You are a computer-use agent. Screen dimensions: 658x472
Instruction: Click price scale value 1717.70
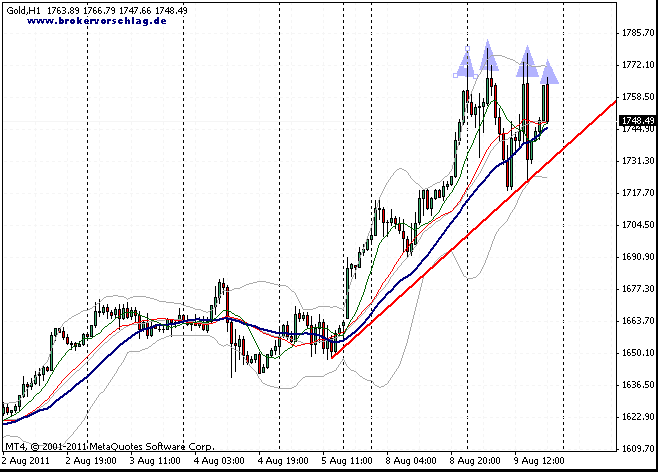pyautogui.click(x=638, y=193)
